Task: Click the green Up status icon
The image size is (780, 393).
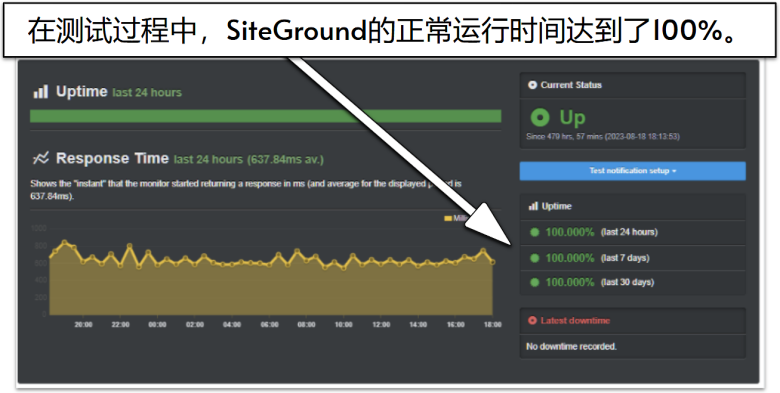Action: click(x=540, y=118)
